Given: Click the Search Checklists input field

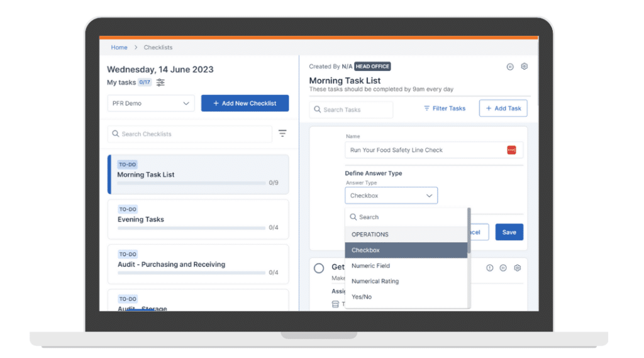Looking at the screenshot, I should coord(190,134).
